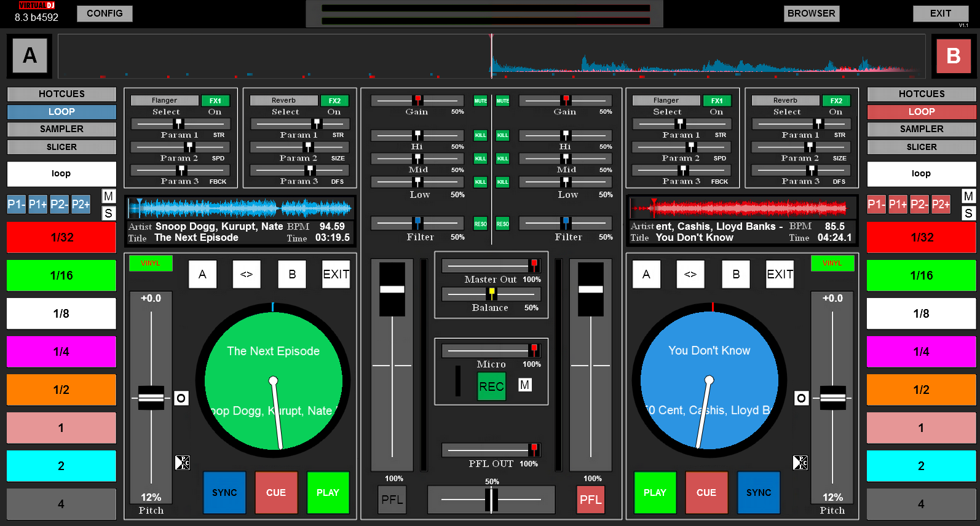This screenshot has width=980, height=526.
Task: Switch right pads to HOTCUES tab
Action: tap(922, 94)
